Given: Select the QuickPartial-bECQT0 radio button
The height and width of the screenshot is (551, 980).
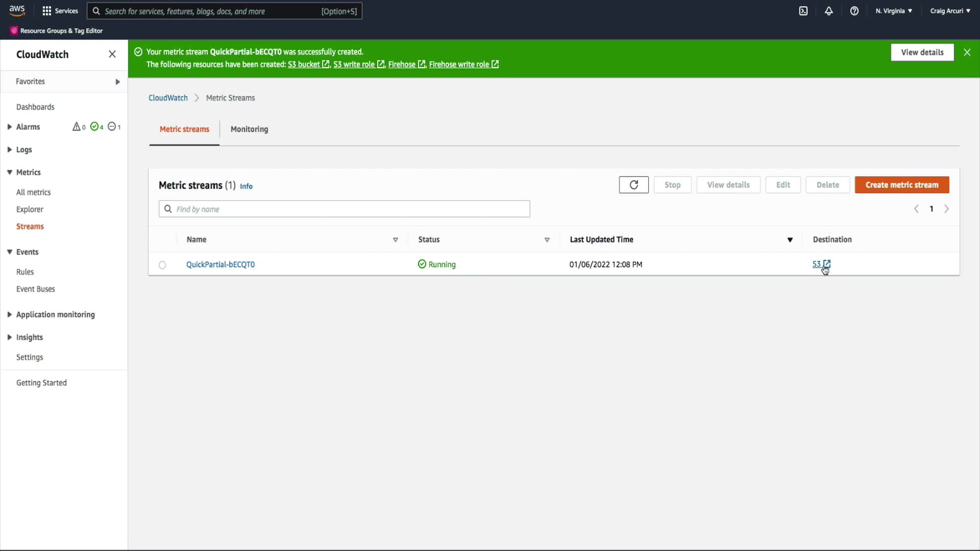Looking at the screenshot, I should [x=162, y=265].
